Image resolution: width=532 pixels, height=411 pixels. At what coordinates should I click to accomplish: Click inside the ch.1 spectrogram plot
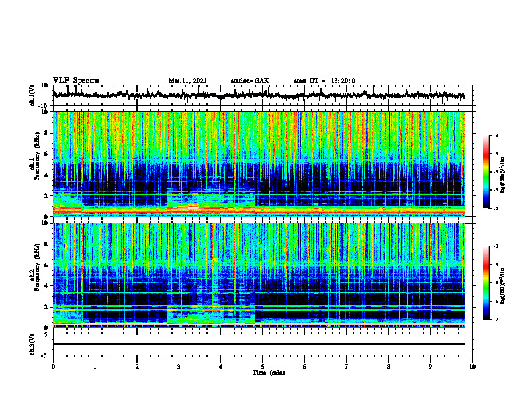(259, 164)
